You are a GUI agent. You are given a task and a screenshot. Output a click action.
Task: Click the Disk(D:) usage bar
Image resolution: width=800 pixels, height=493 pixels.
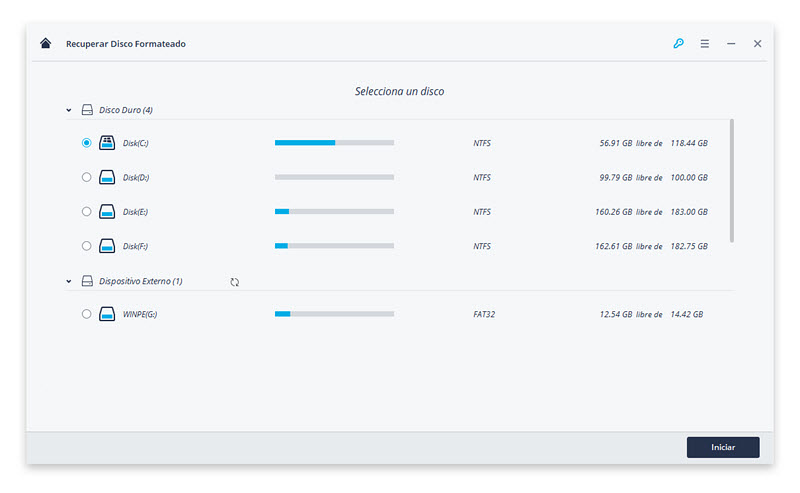coord(334,177)
